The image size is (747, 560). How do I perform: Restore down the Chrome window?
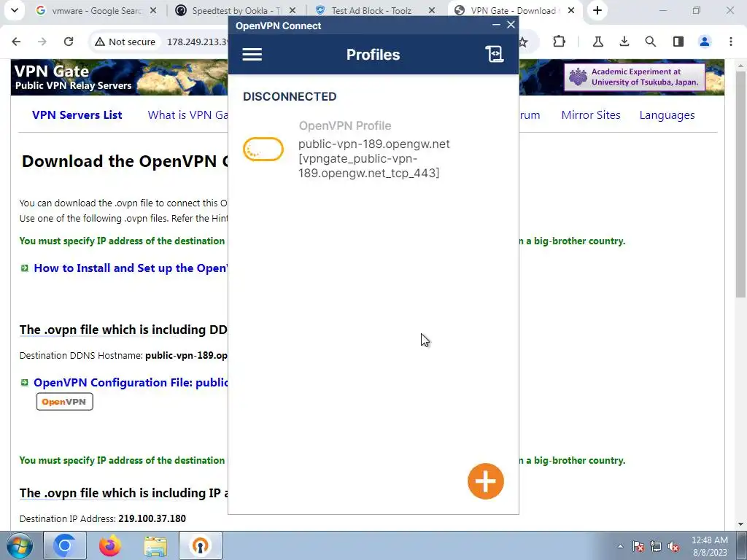697,10
